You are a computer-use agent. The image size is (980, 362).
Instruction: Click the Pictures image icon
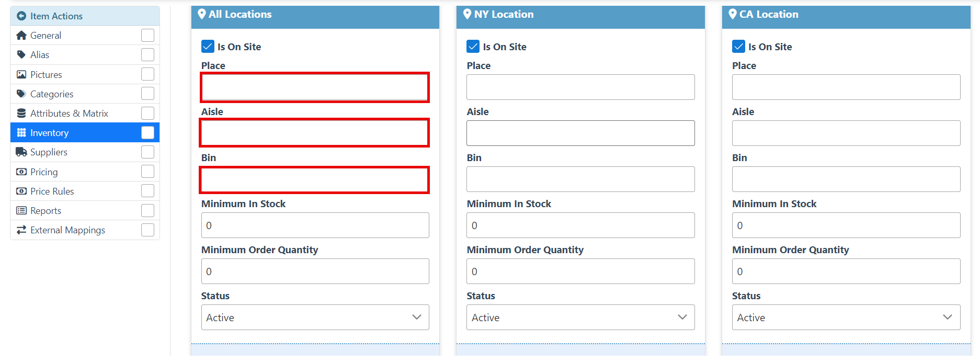21,74
